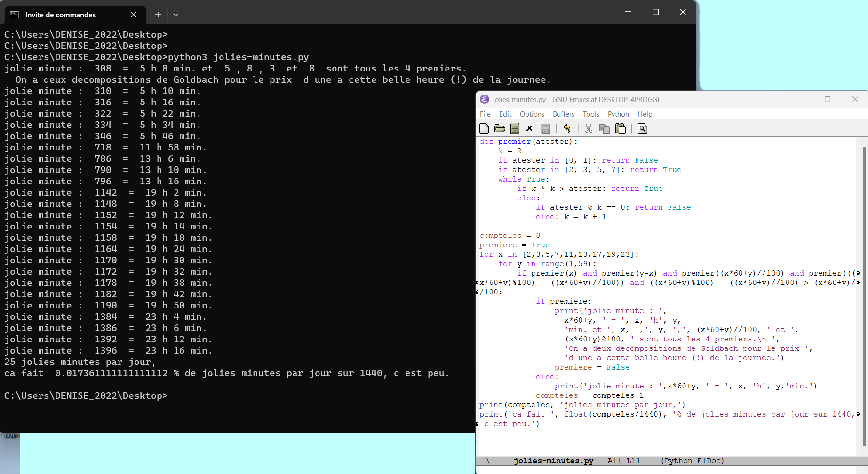This screenshot has height=474, width=868.
Task: Open the File menu in Emacs
Action: 485,114
